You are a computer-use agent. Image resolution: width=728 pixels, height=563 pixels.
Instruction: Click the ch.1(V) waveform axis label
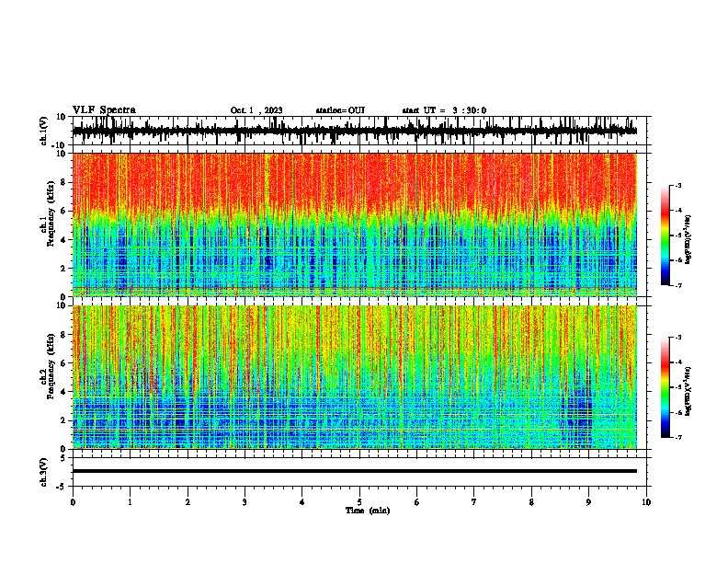[44, 131]
